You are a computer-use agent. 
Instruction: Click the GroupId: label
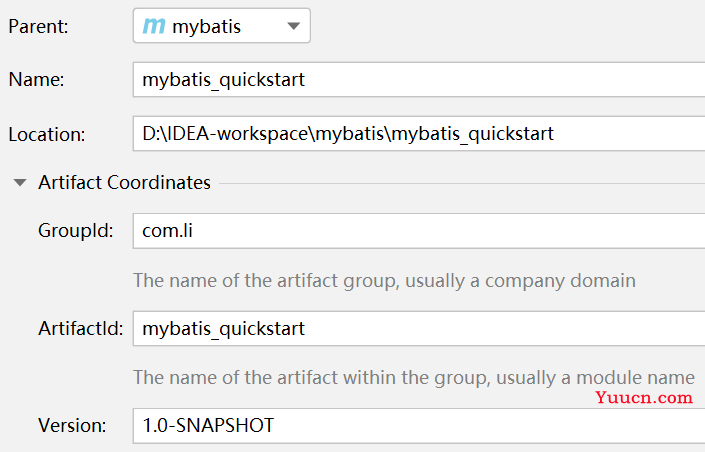point(76,231)
